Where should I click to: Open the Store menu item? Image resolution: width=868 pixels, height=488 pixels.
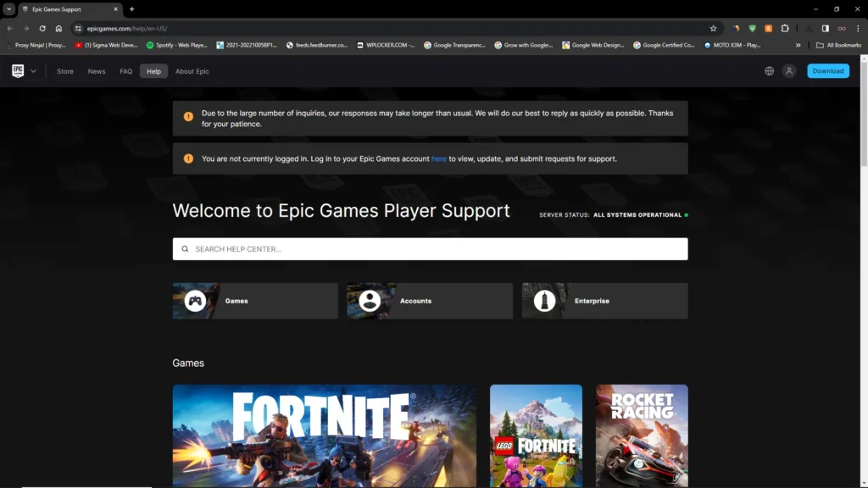tap(64, 71)
